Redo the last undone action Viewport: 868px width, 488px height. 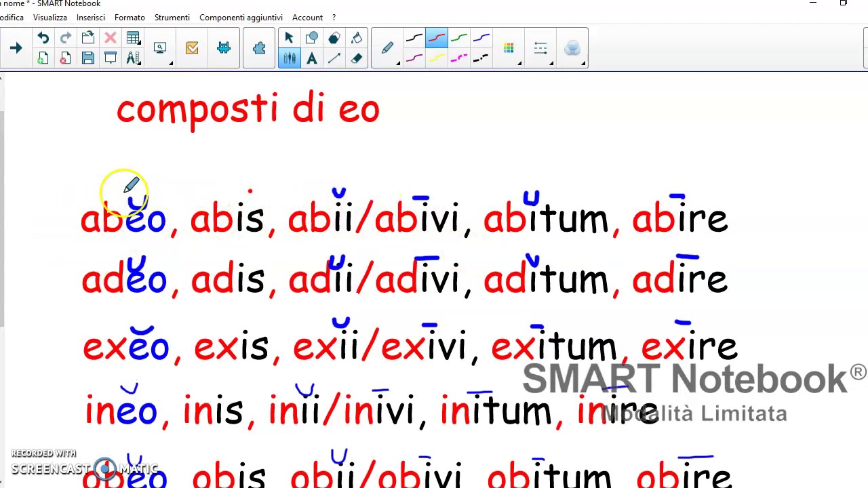tap(65, 38)
